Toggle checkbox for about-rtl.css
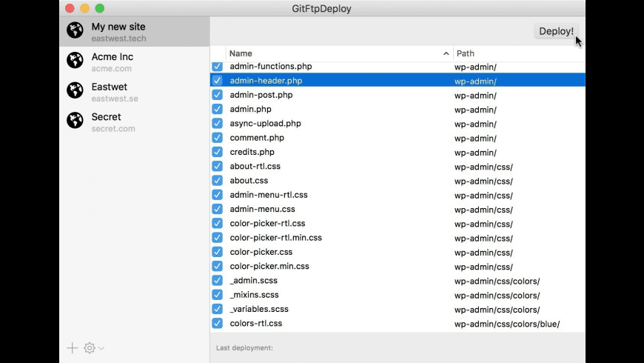This screenshot has height=363, width=644. [218, 166]
